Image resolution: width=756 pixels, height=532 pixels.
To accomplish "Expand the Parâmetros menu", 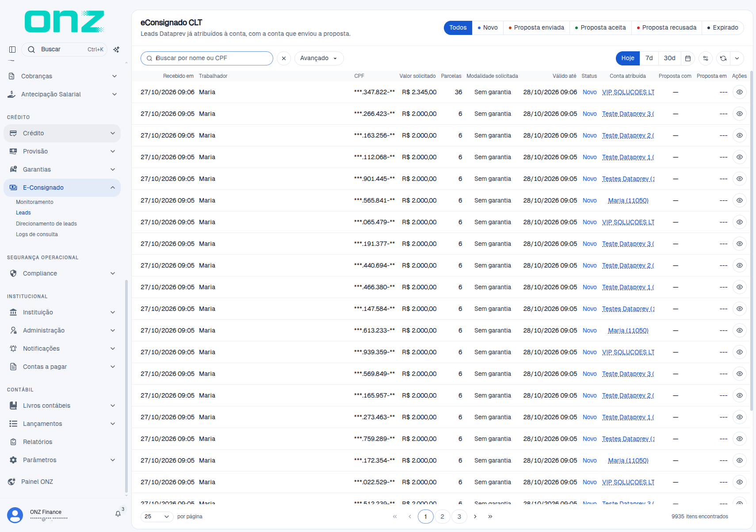I will tap(62, 460).
